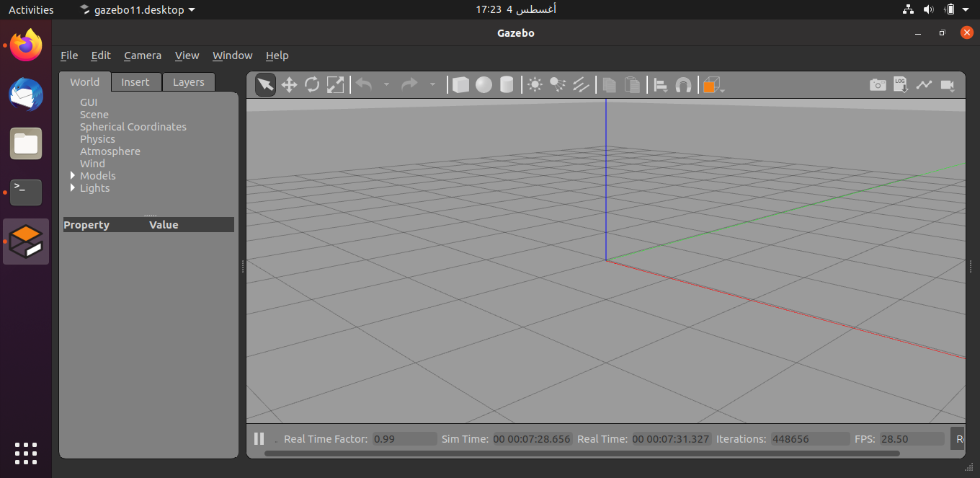
Task: Show applications grid in the dock
Action: click(x=26, y=453)
